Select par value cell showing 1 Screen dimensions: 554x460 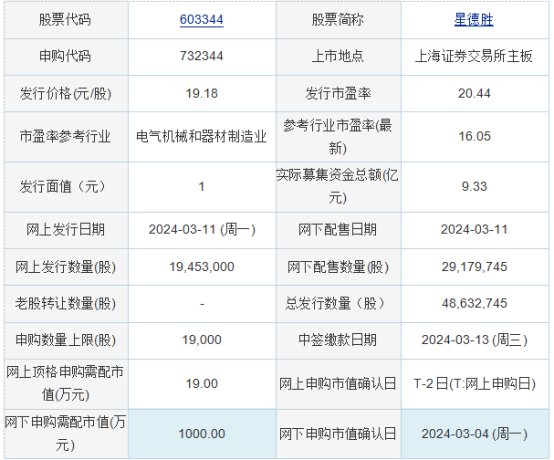coord(201,186)
